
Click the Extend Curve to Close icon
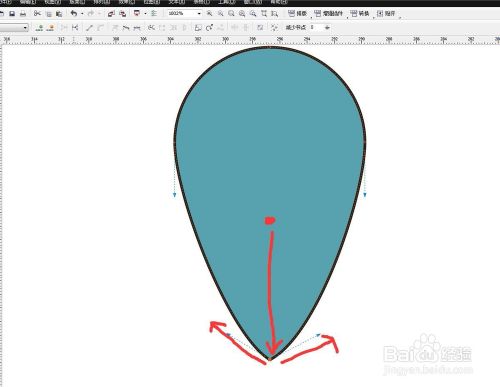click(162, 28)
